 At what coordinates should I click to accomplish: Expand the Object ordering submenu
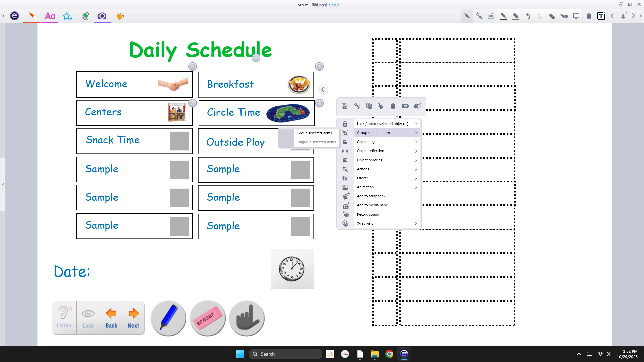386,160
